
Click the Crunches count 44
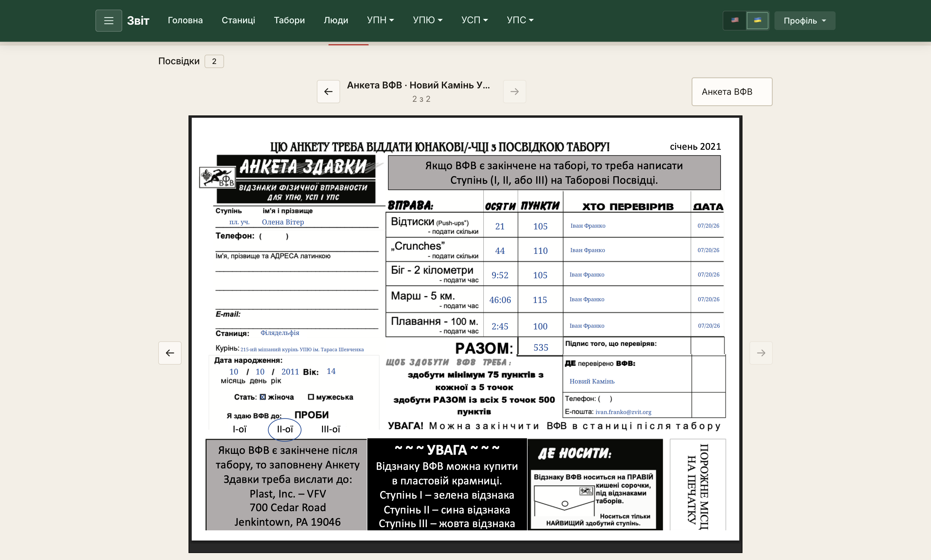pyautogui.click(x=500, y=251)
